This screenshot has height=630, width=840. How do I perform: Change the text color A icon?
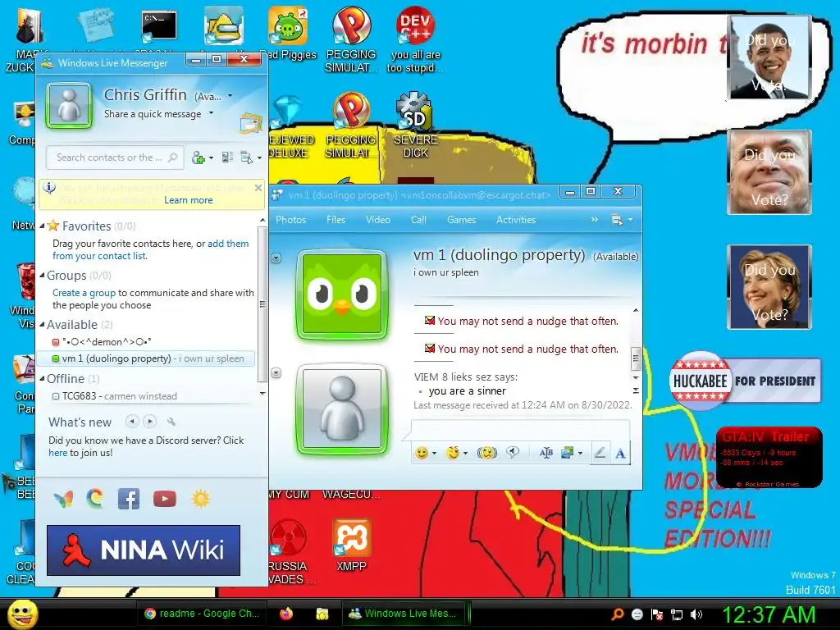click(x=620, y=454)
